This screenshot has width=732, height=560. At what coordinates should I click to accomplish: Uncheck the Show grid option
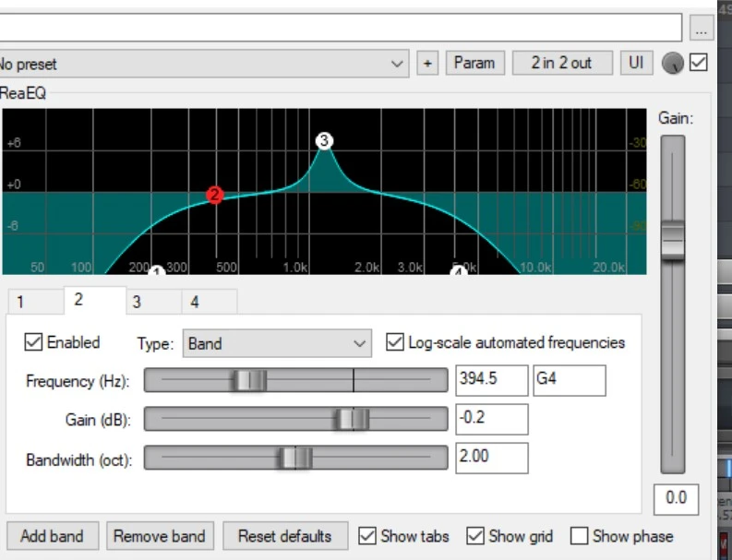pos(475,536)
